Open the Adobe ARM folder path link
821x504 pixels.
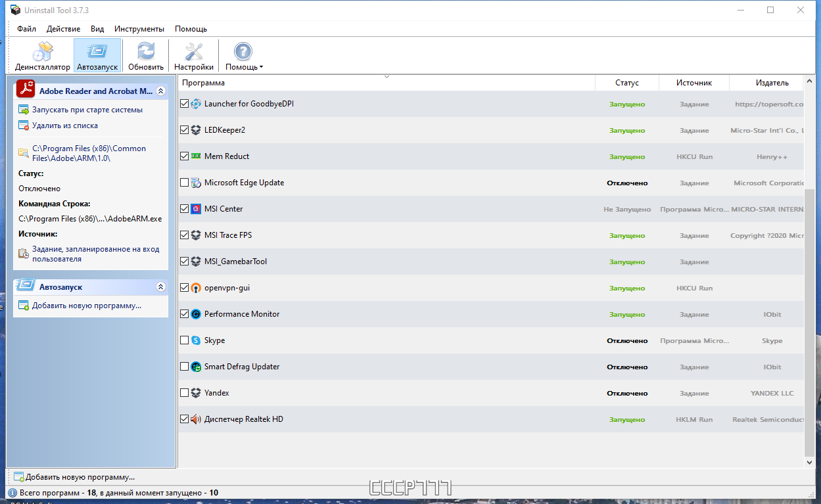click(89, 153)
